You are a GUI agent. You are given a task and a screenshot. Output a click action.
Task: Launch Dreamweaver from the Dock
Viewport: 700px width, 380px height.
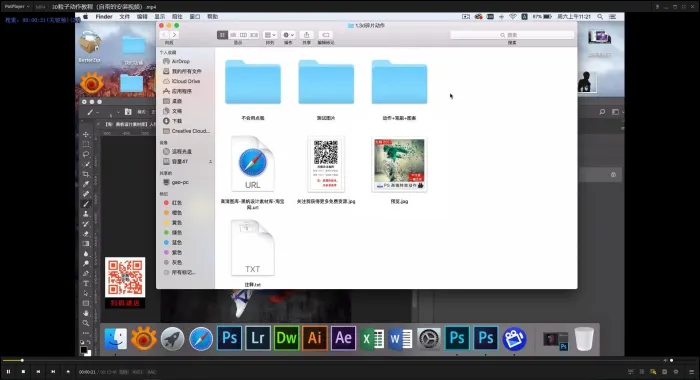tap(287, 338)
